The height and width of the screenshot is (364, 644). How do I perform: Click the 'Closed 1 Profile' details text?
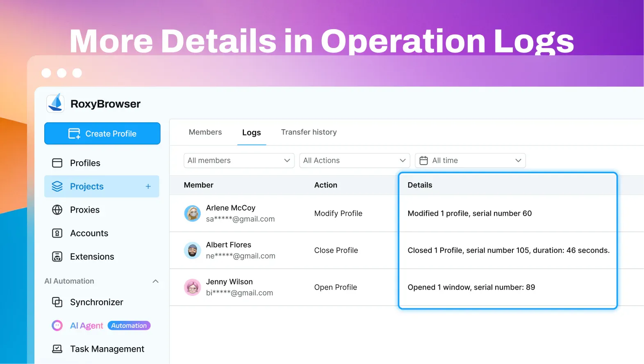pos(509,250)
